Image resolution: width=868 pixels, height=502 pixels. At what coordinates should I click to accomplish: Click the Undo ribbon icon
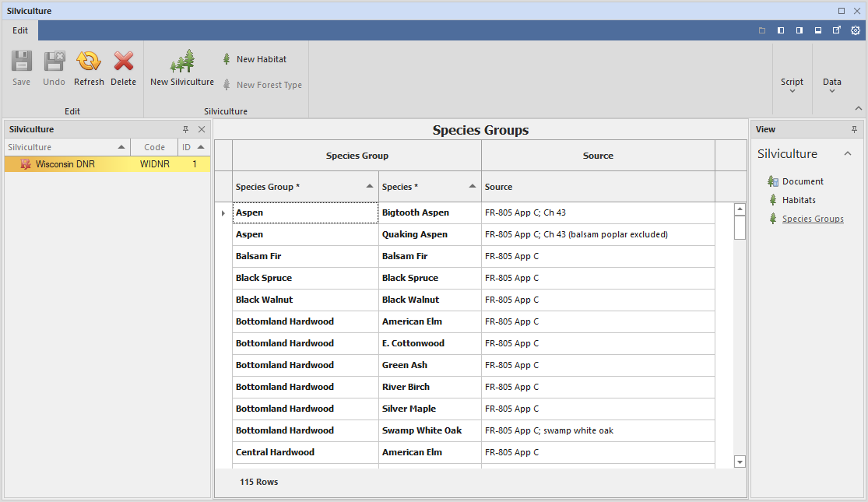(54, 61)
